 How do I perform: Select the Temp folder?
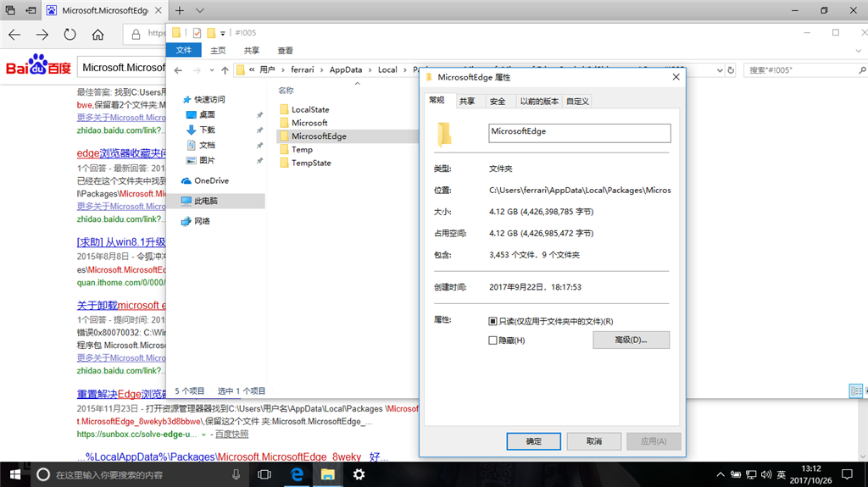pyautogui.click(x=302, y=149)
